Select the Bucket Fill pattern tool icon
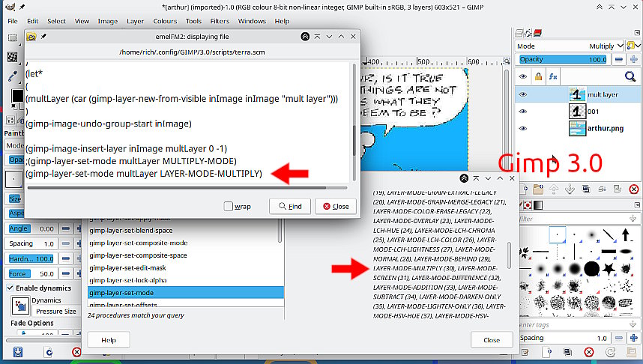Screen dimensions: 643x364 click(x=13, y=57)
